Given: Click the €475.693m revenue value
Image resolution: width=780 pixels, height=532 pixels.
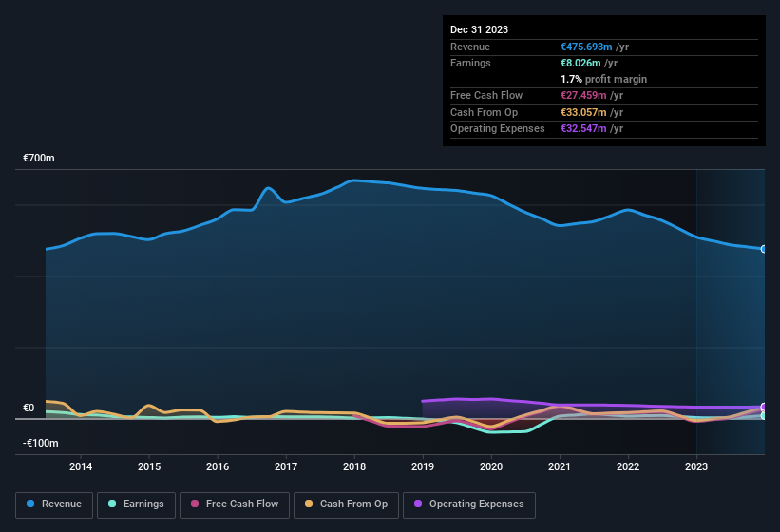Looking at the screenshot, I should (x=586, y=47).
